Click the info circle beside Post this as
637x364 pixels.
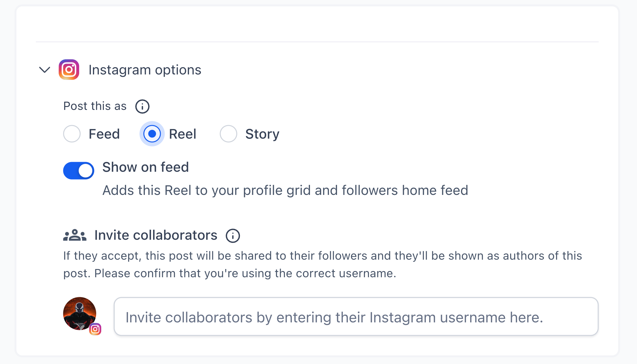click(142, 106)
